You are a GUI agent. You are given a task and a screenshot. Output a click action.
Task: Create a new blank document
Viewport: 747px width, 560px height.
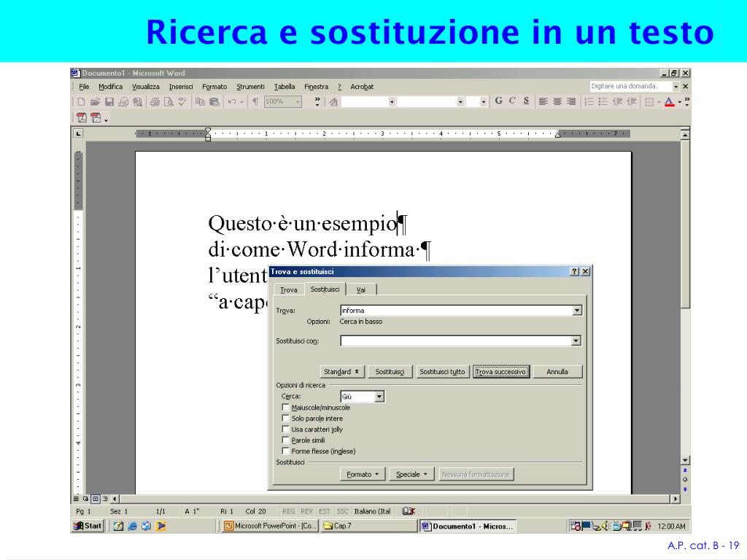pos(81,101)
